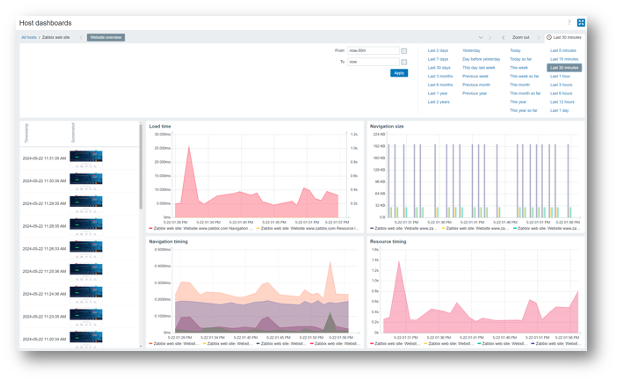Click the previous dashboard page arrow

tap(81, 37)
